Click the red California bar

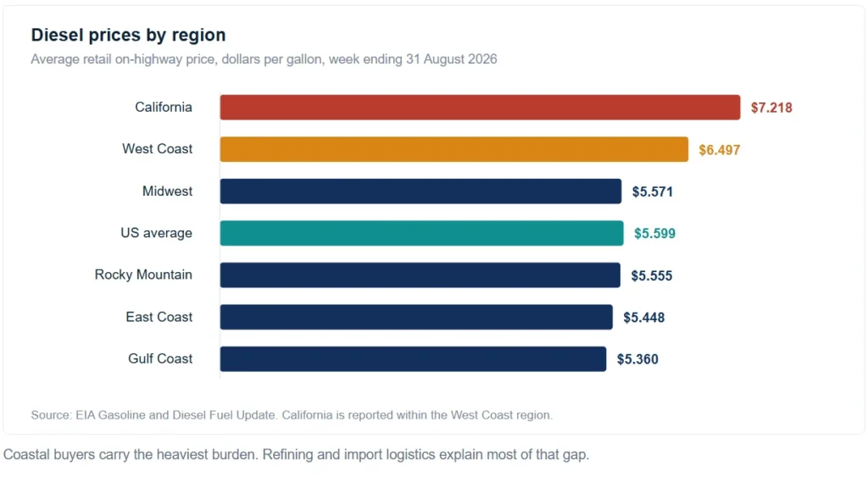point(480,108)
